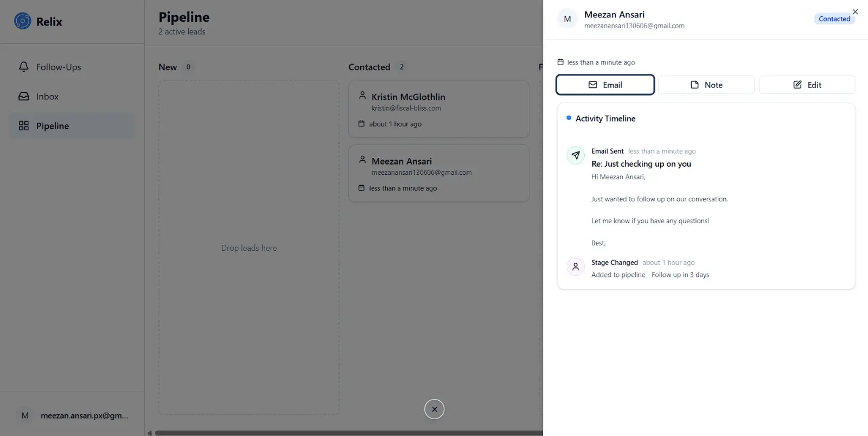Compose an Email to the lead
This screenshot has height=436, width=868.
pyautogui.click(x=605, y=85)
